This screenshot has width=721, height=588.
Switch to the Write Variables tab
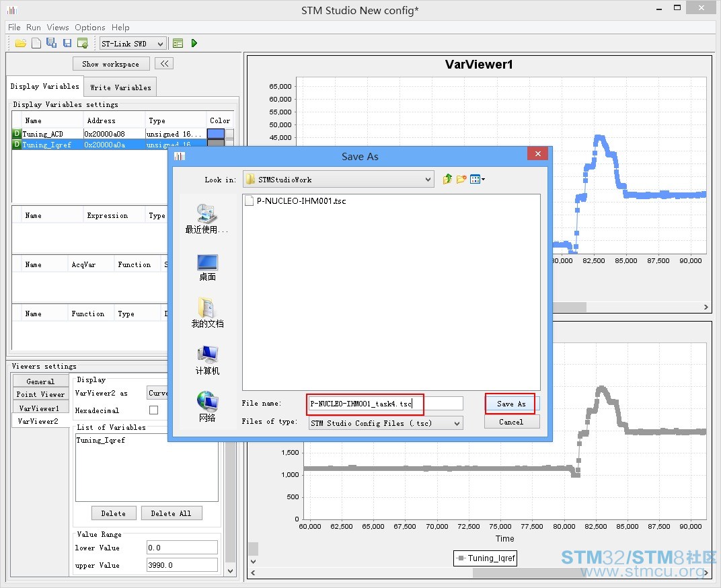(120, 87)
